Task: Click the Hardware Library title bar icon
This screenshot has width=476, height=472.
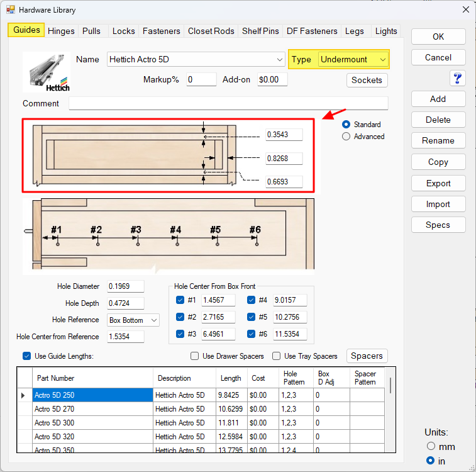Action: click(x=10, y=9)
